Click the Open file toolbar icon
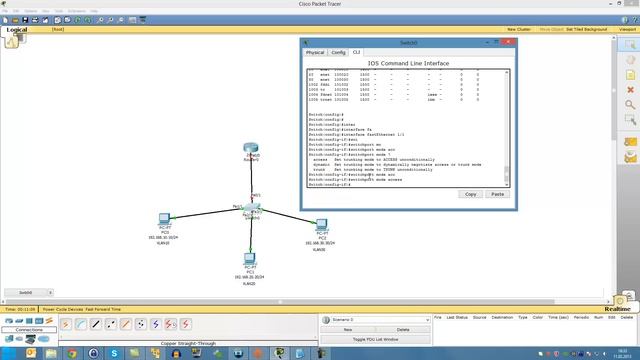 [15, 20]
